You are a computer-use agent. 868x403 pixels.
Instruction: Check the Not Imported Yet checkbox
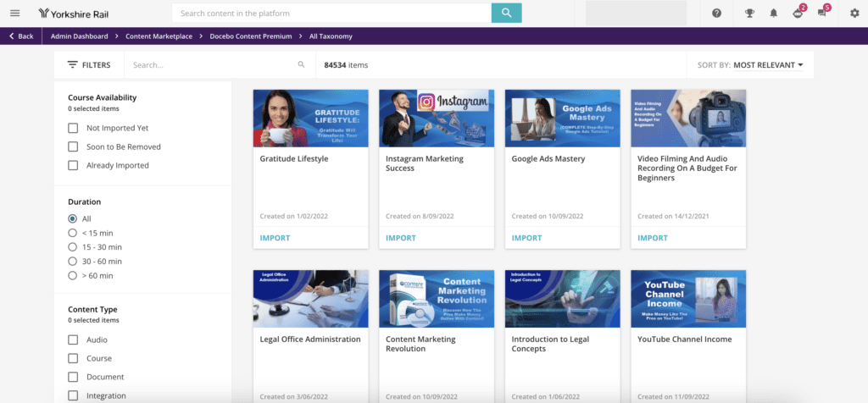pos(73,128)
